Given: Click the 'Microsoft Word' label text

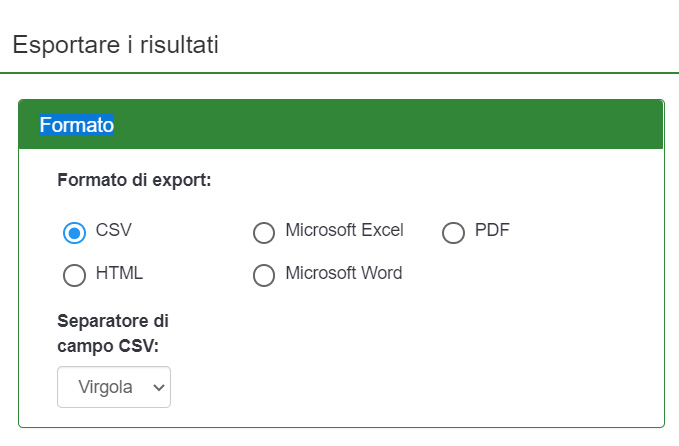Looking at the screenshot, I should click(x=343, y=273).
